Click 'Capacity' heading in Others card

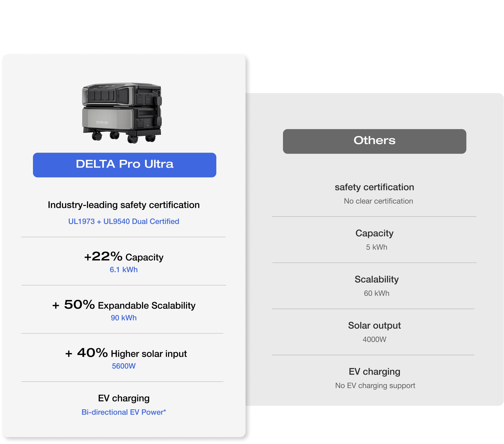[x=374, y=233]
